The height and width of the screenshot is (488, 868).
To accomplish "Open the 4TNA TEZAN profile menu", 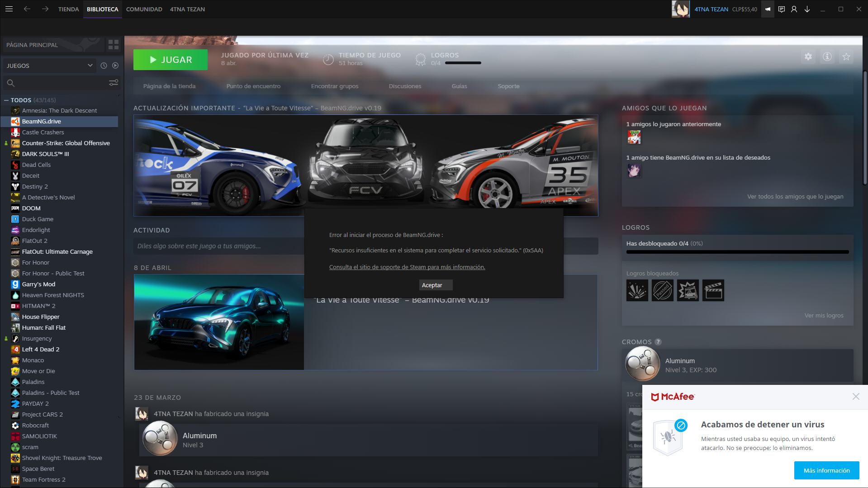I will pyautogui.click(x=187, y=9).
